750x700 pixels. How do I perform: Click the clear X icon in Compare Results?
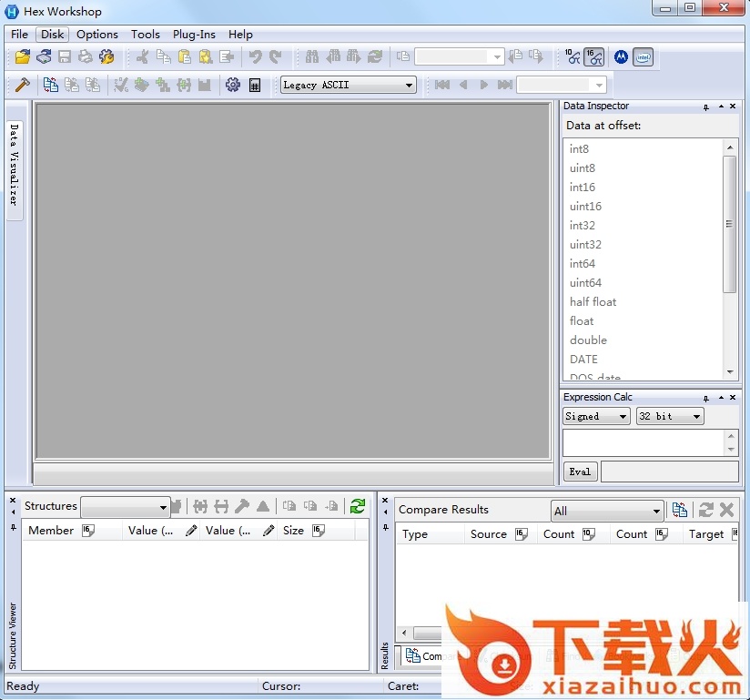pyautogui.click(x=726, y=510)
